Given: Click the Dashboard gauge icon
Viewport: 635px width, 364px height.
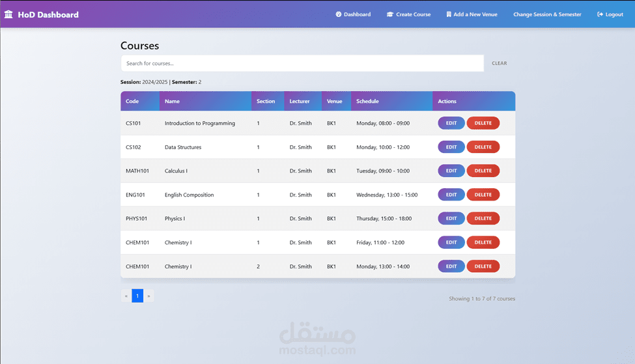Looking at the screenshot, I should (x=339, y=14).
